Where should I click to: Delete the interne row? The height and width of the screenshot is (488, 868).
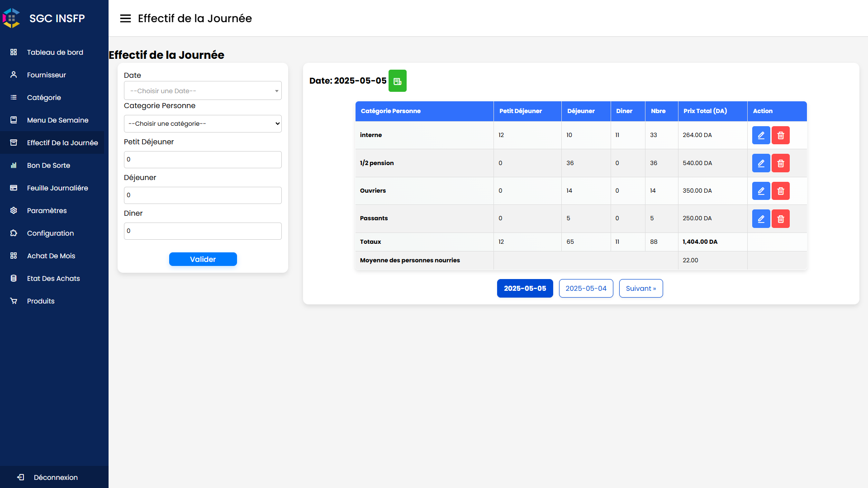pos(780,135)
